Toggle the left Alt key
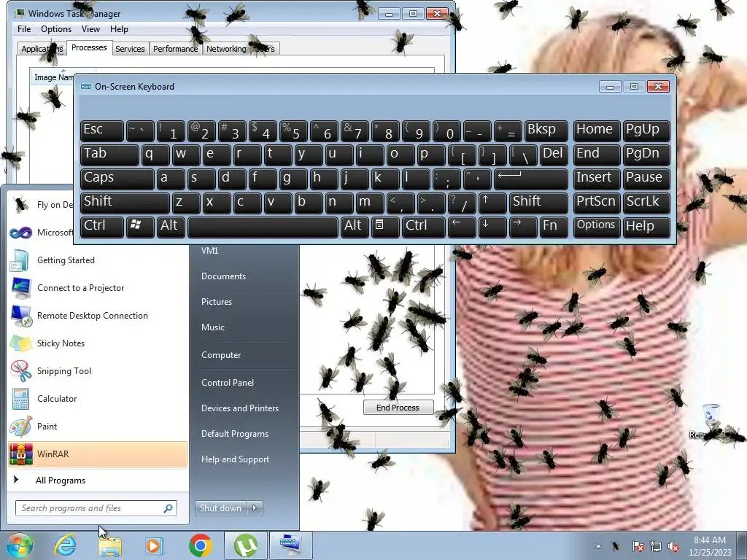 click(x=170, y=227)
